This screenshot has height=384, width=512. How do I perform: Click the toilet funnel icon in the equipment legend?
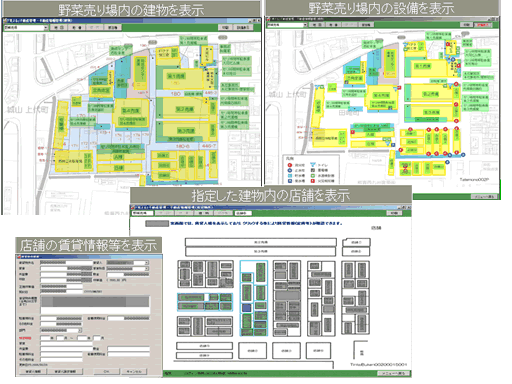[x=313, y=165]
